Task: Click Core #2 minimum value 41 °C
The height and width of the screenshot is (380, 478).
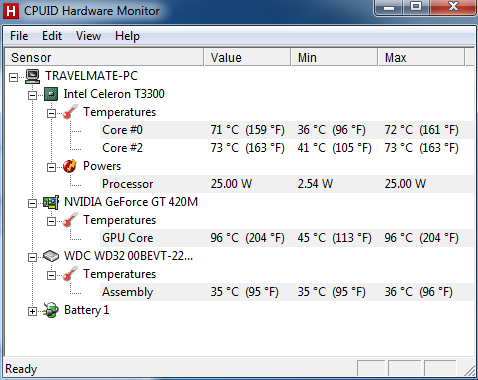Action: coord(334,148)
